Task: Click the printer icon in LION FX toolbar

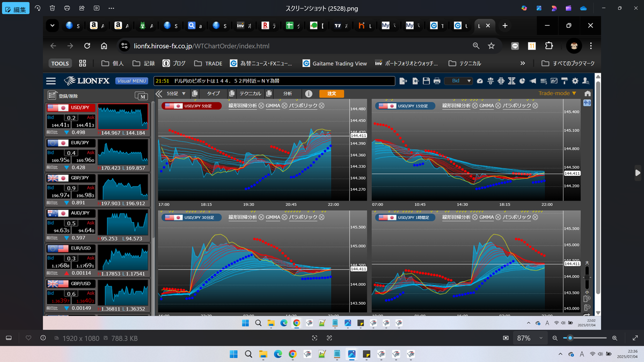Action: tap(437, 81)
